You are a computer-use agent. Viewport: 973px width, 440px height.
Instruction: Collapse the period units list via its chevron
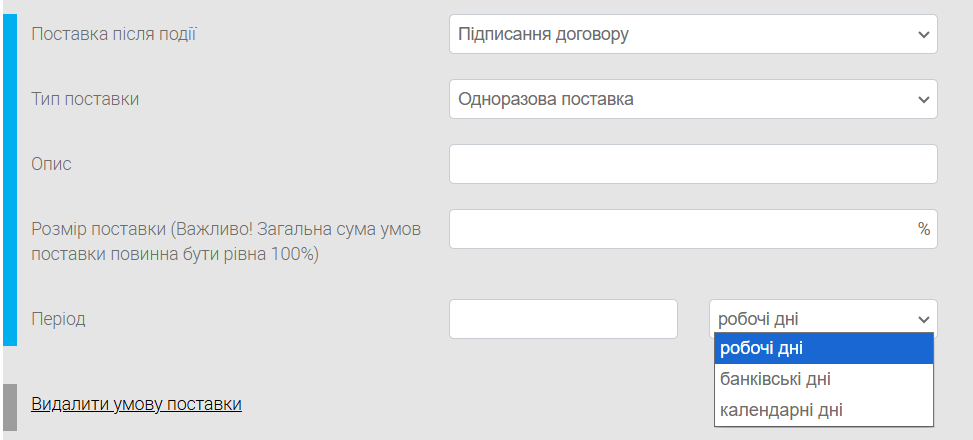pos(922,320)
